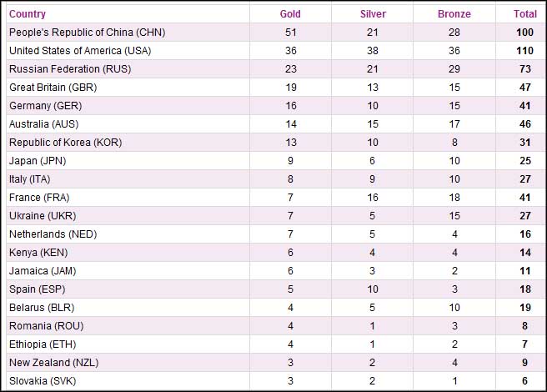Click the Gold column header
Viewport: 547px width, 392px height.
pyautogui.click(x=290, y=14)
